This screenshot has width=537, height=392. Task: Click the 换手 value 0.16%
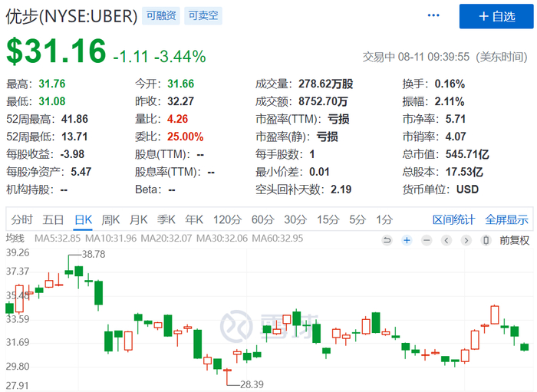click(450, 84)
